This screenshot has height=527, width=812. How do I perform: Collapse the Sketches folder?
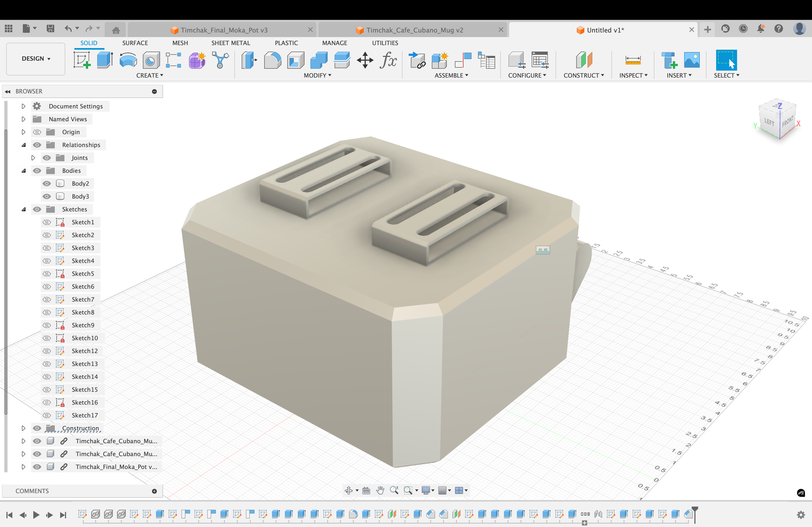pyautogui.click(x=23, y=209)
